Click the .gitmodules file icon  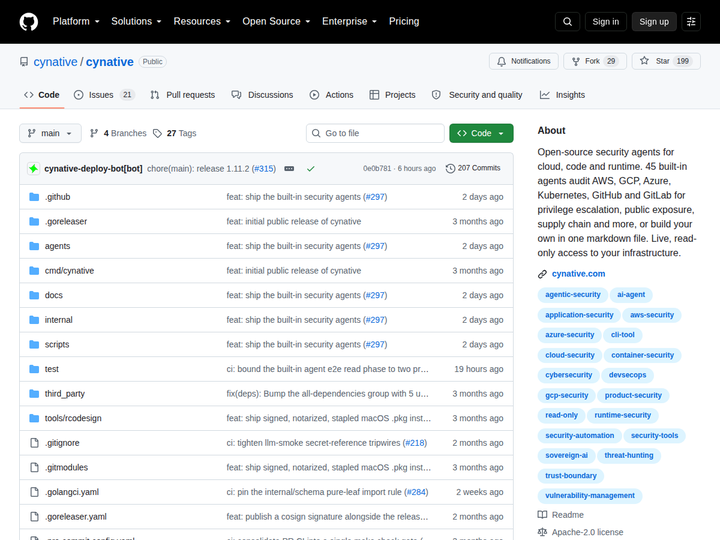click(x=34, y=467)
